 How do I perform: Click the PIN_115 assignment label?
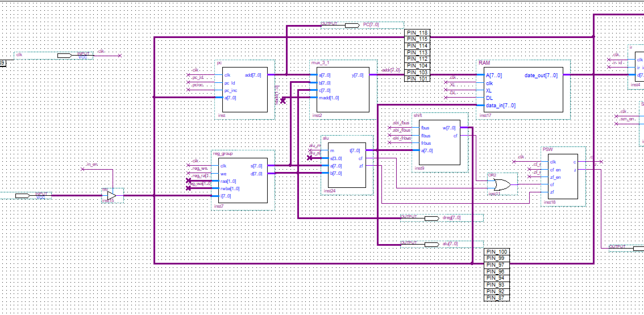pyautogui.click(x=417, y=39)
